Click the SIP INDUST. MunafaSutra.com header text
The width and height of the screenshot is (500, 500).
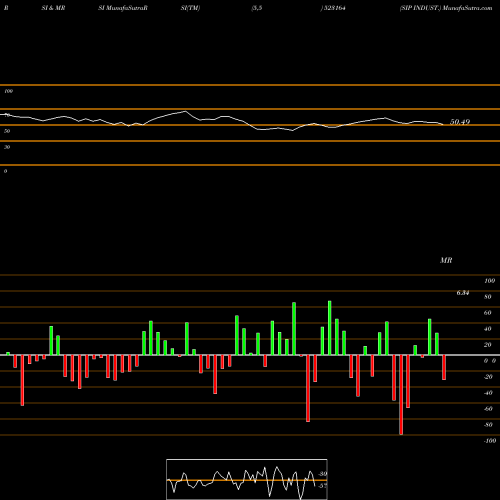point(446,8)
